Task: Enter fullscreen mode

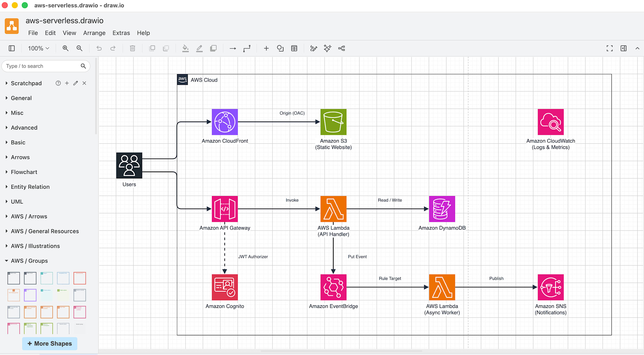Action: [x=610, y=48]
